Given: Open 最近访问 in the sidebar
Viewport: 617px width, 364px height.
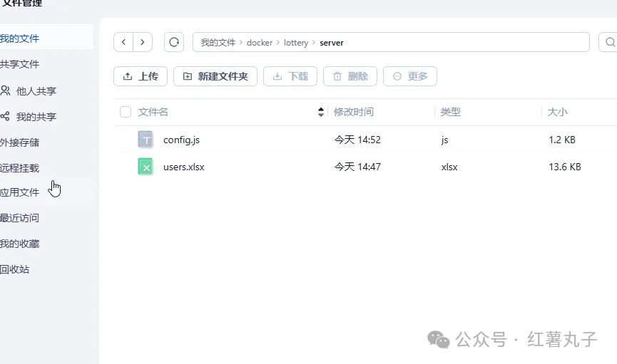Looking at the screenshot, I should tap(20, 218).
